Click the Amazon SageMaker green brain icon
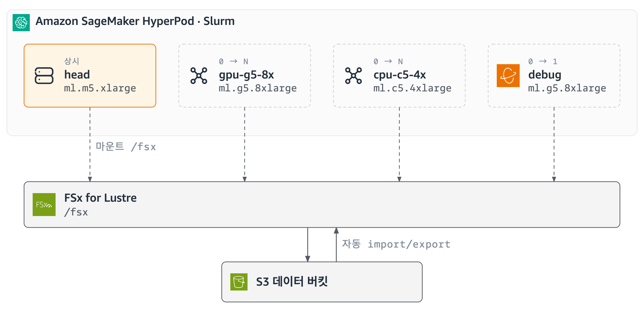The image size is (644, 310). [21, 23]
